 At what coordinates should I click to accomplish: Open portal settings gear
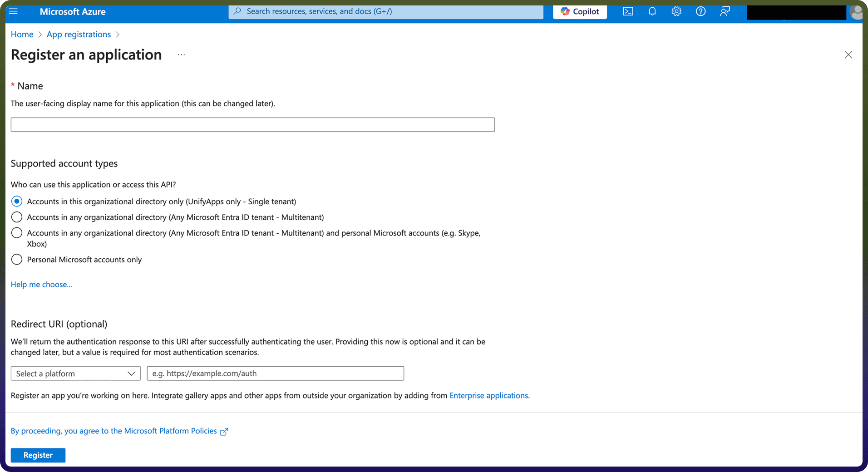click(x=676, y=11)
